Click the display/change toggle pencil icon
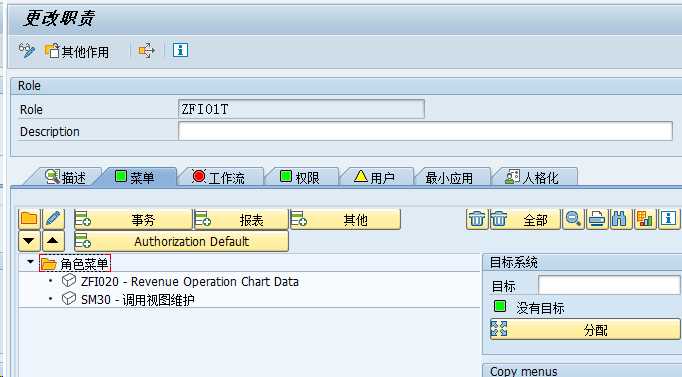 (27, 50)
